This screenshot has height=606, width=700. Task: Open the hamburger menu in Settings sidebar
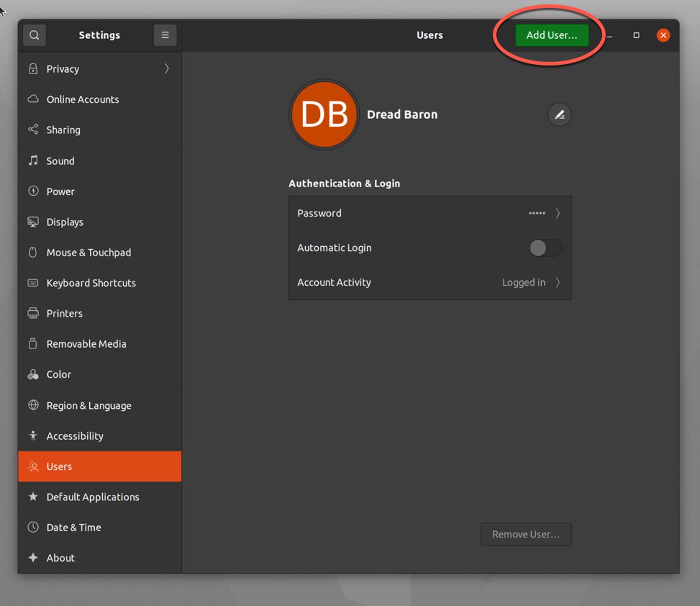pyautogui.click(x=165, y=35)
